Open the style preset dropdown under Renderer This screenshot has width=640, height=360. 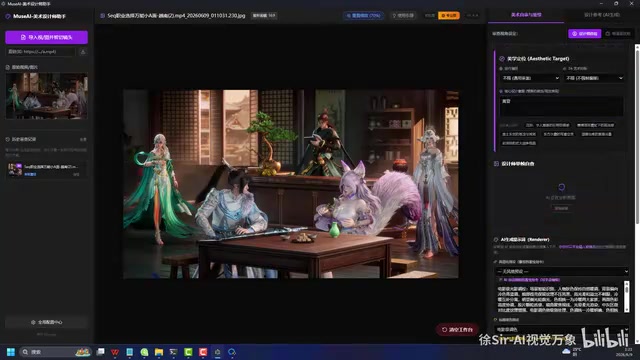click(x=562, y=271)
